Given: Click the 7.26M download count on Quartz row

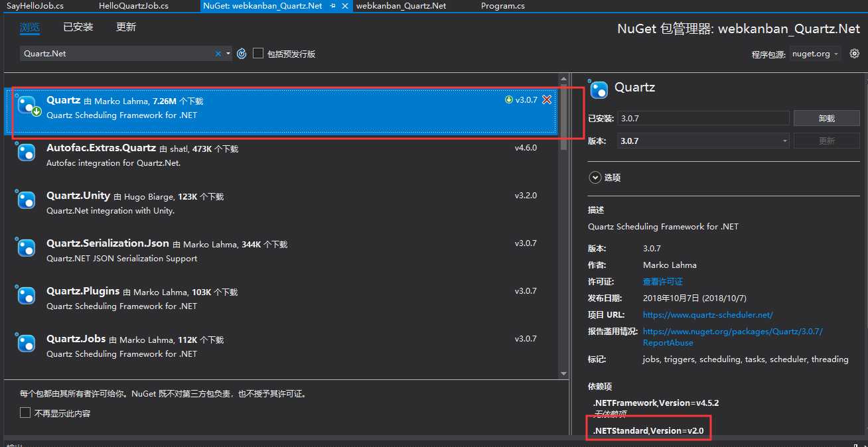Looking at the screenshot, I should 165,101.
